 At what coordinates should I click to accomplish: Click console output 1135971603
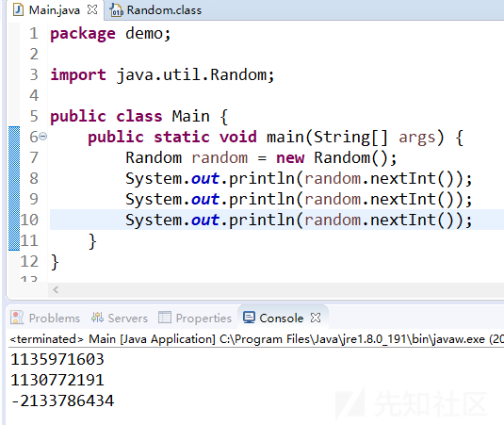click(x=57, y=359)
